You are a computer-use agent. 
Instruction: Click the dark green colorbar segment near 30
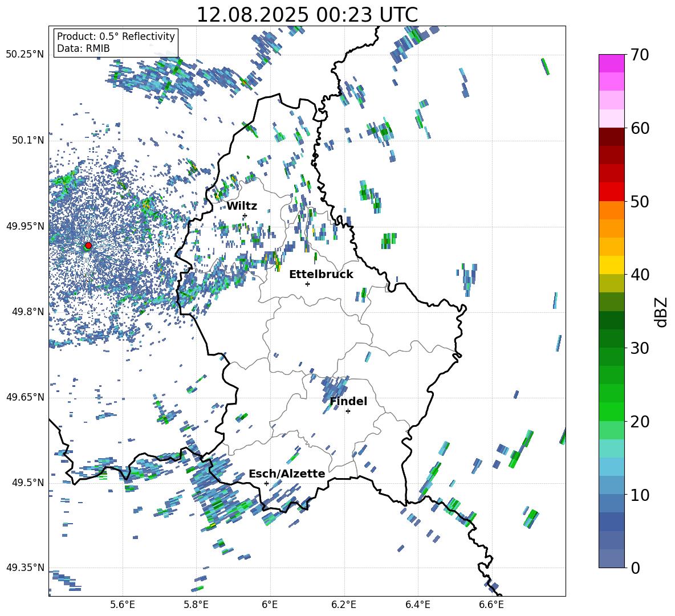point(611,338)
